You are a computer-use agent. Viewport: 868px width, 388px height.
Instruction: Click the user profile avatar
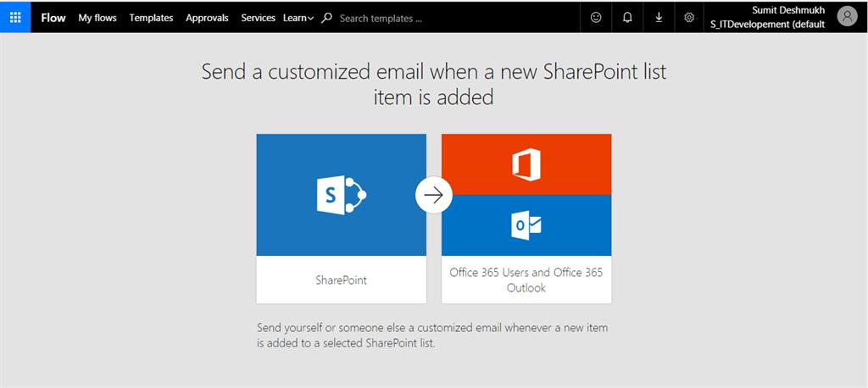click(x=846, y=16)
